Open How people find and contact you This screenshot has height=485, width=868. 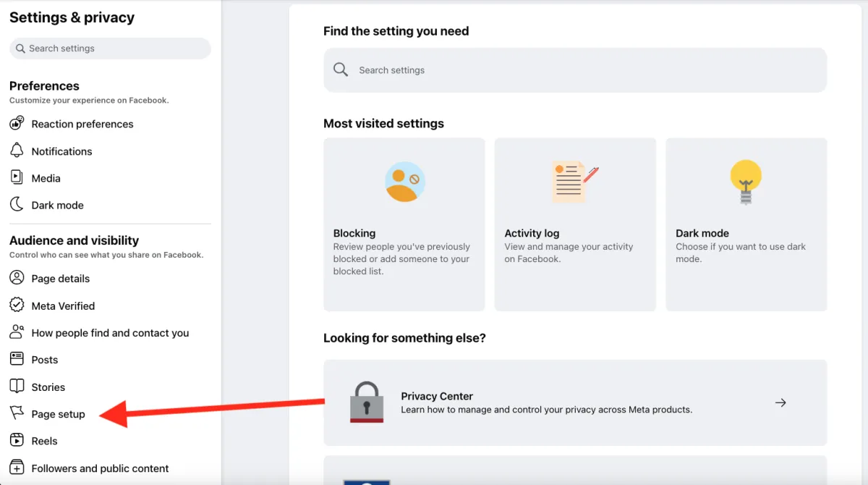point(110,332)
